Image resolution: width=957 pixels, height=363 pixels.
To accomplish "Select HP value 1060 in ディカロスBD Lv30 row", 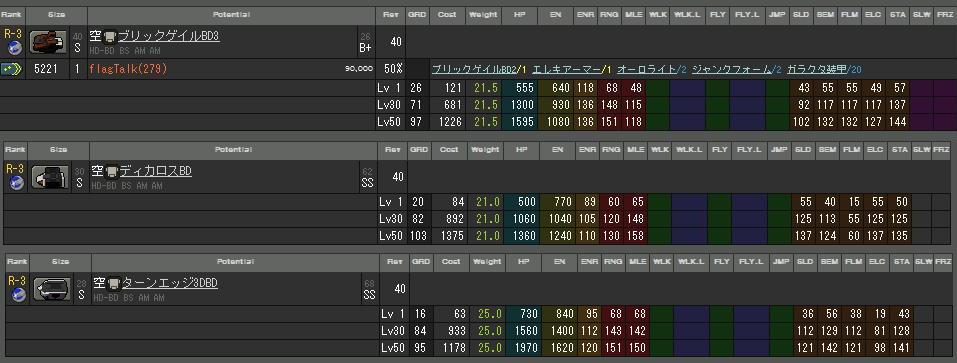I will coord(525,218).
